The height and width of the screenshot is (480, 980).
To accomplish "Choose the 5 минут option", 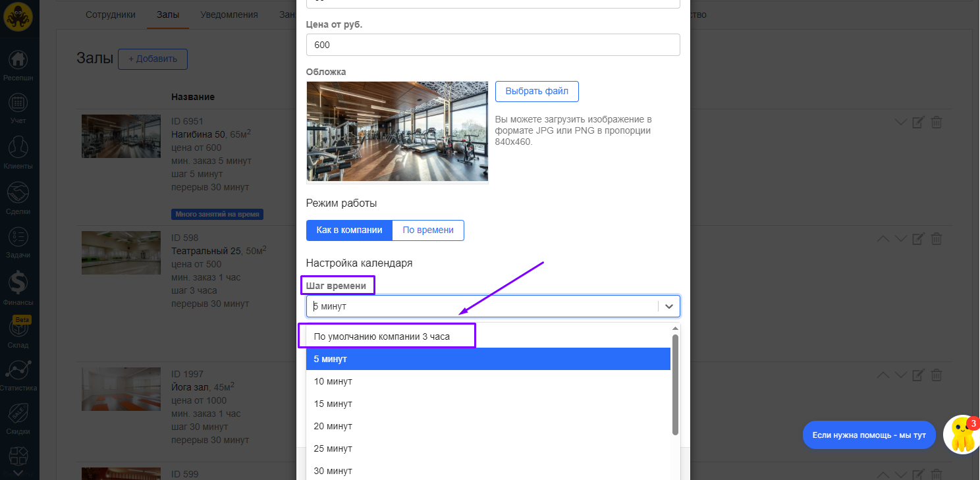I will pyautogui.click(x=488, y=359).
